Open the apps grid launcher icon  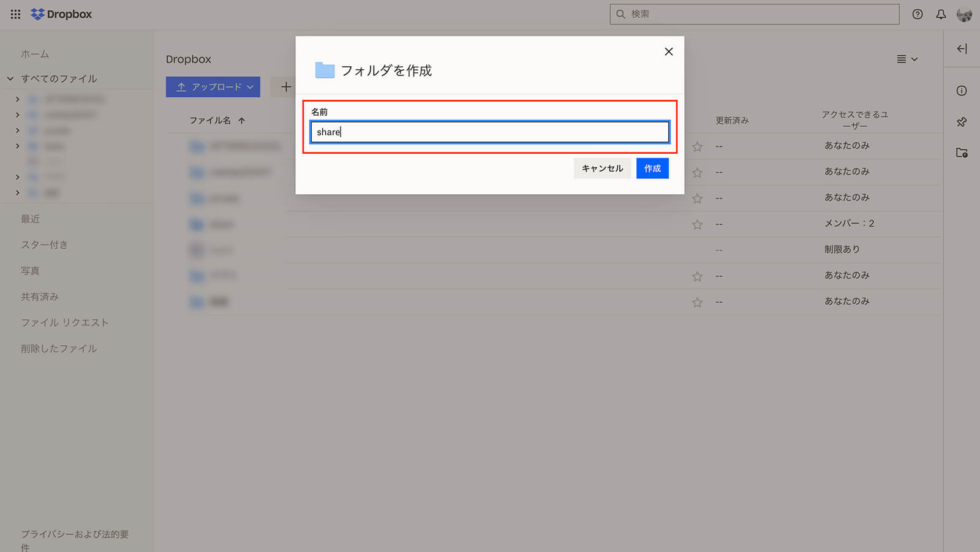coord(15,14)
